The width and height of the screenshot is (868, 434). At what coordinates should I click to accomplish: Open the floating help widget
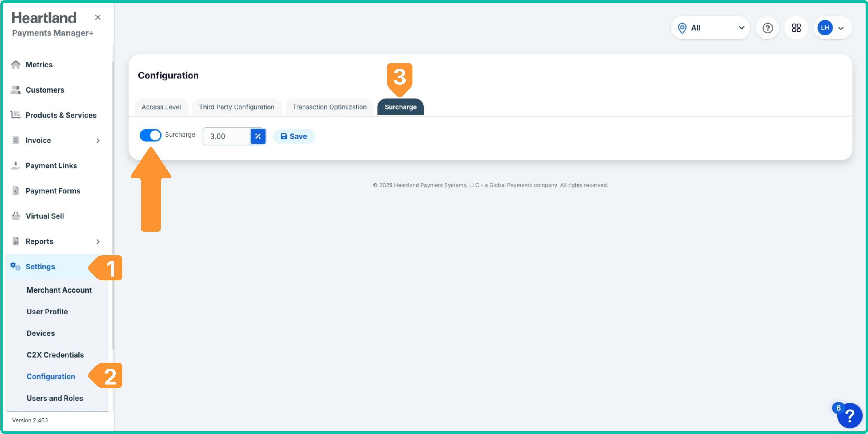850,416
